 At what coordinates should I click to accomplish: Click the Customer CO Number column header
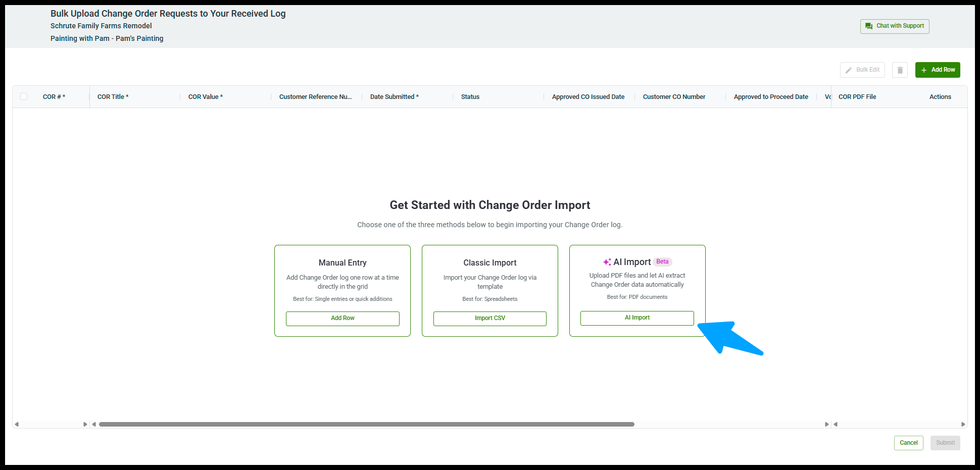[x=674, y=97]
